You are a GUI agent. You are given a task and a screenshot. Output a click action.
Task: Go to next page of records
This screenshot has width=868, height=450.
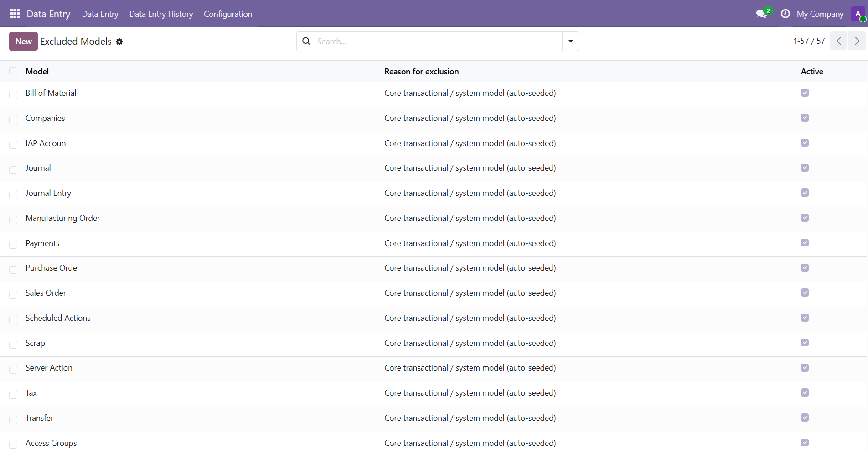click(857, 41)
